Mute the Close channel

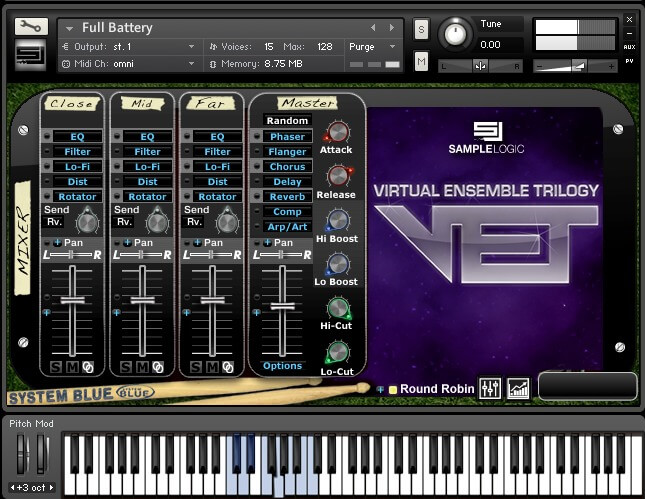coord(72,367)
